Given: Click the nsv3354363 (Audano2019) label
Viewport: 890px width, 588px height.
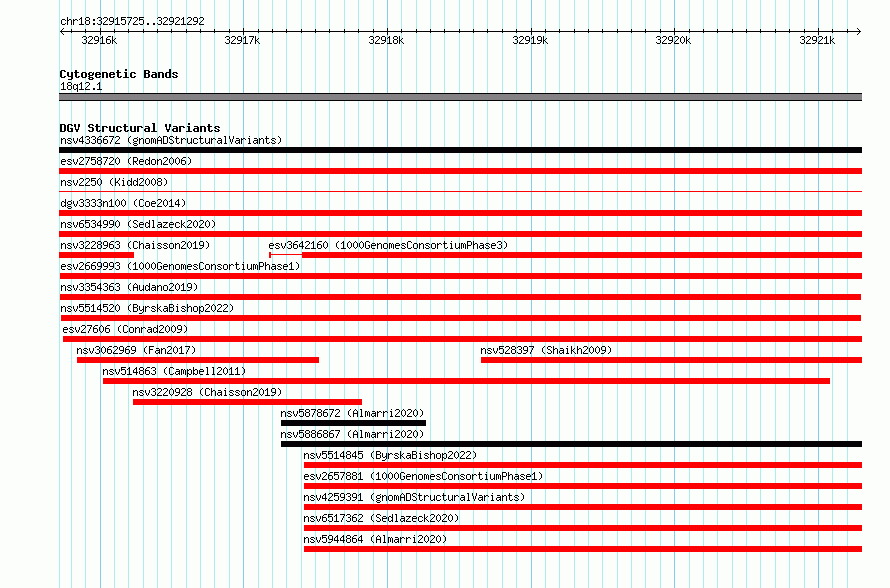Looking at the screenshot, I should (x=129, y=287).
